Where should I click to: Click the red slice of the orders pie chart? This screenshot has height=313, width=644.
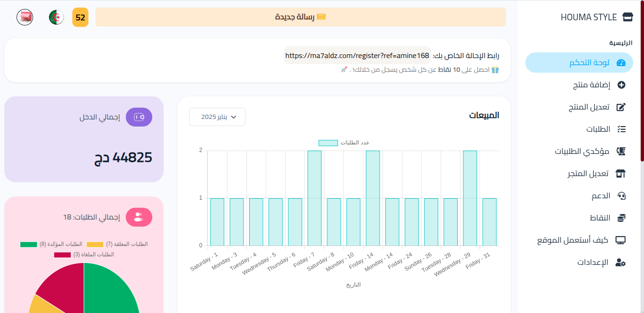[x=66, y=286]
